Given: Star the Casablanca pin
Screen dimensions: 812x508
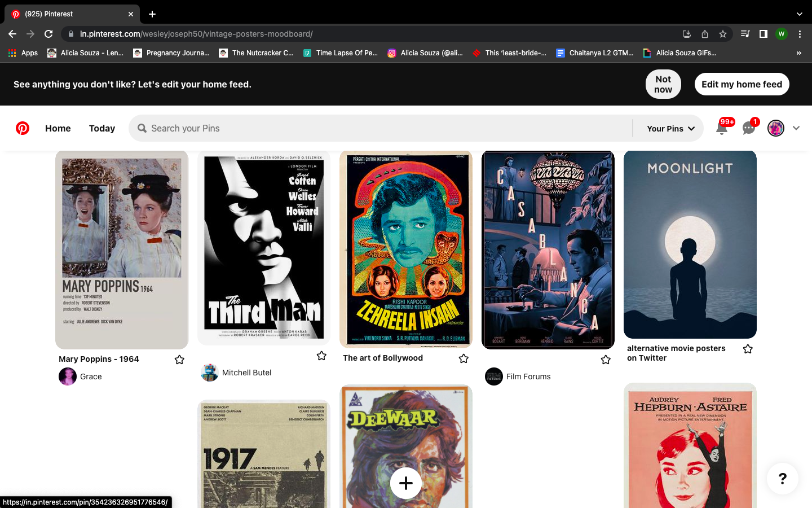Looking at the screenshot, I should [x=606, y=360].
